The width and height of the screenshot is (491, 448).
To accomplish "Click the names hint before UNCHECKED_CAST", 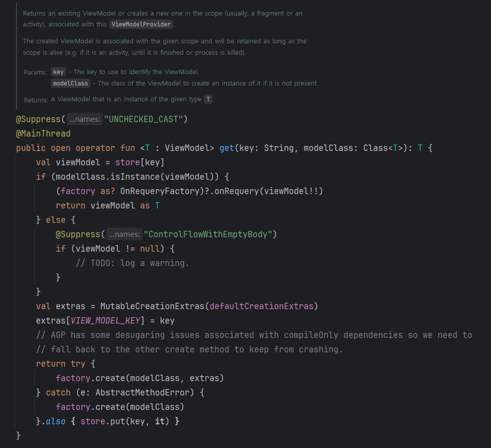I will 84,119.
